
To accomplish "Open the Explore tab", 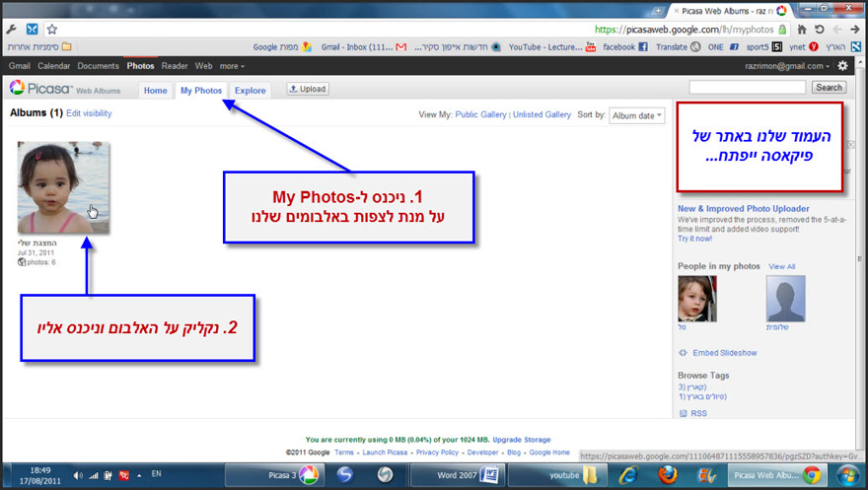I will pos(251,90).
